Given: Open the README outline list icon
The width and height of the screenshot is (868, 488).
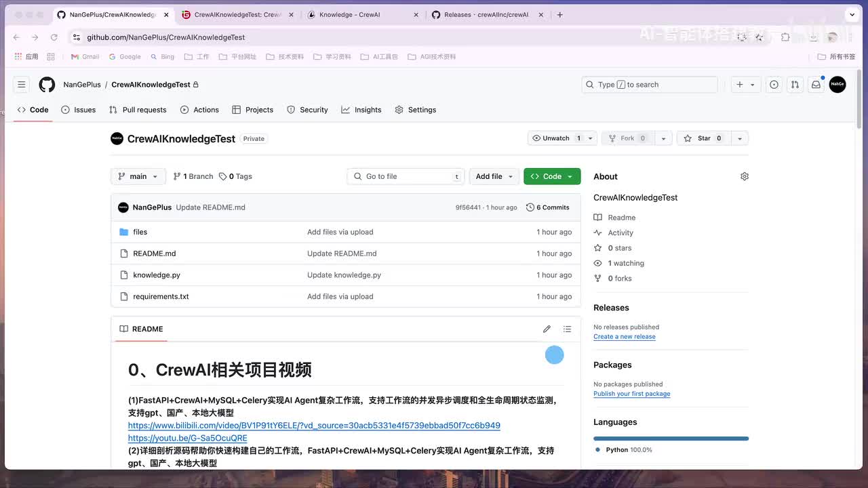Looking at the screenshot, I should (x=567, y=329).
